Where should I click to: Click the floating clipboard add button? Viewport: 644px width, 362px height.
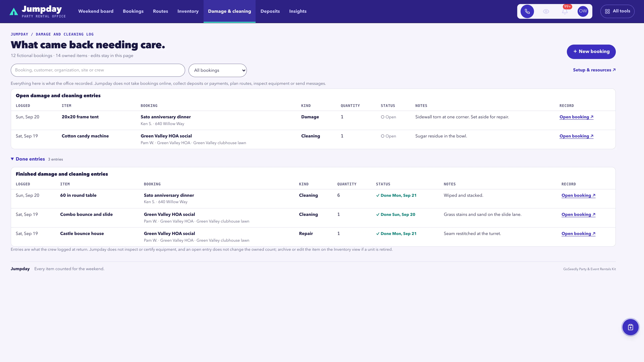coord(630,327)
